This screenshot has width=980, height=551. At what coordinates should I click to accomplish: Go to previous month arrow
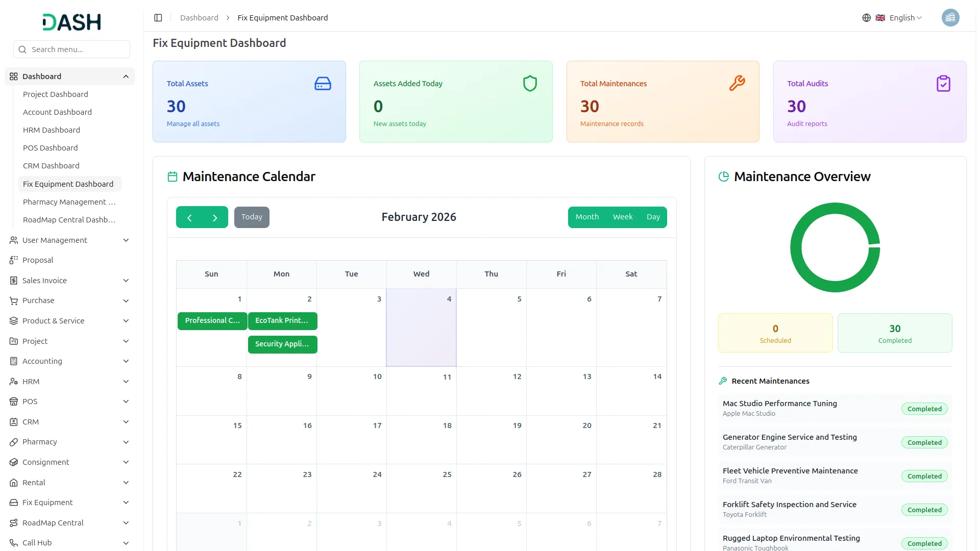coord(189,217)
